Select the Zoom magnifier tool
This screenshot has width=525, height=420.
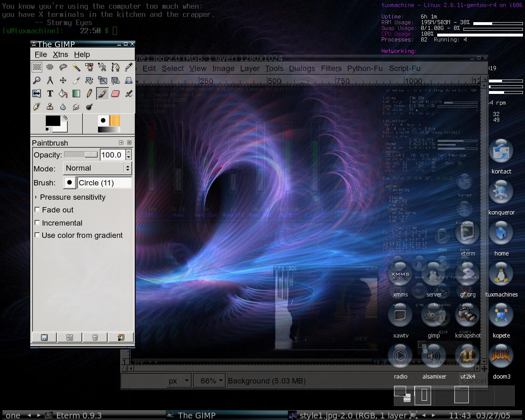coord(37,80)
